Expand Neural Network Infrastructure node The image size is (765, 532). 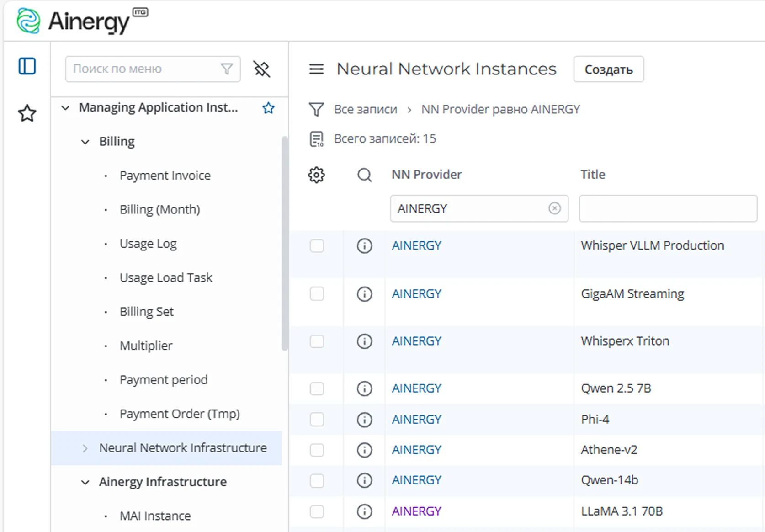85,448
